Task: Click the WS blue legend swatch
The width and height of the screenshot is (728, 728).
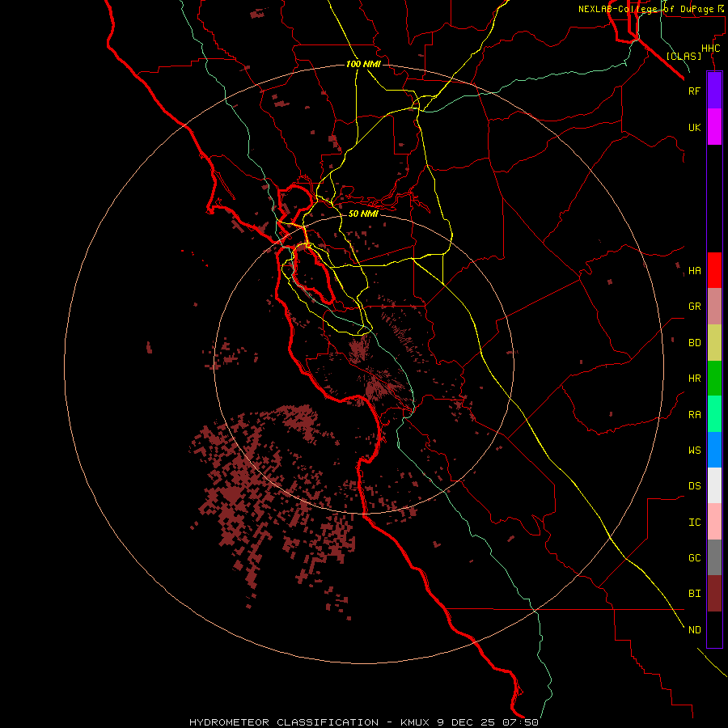Action: tap(714, 450)
